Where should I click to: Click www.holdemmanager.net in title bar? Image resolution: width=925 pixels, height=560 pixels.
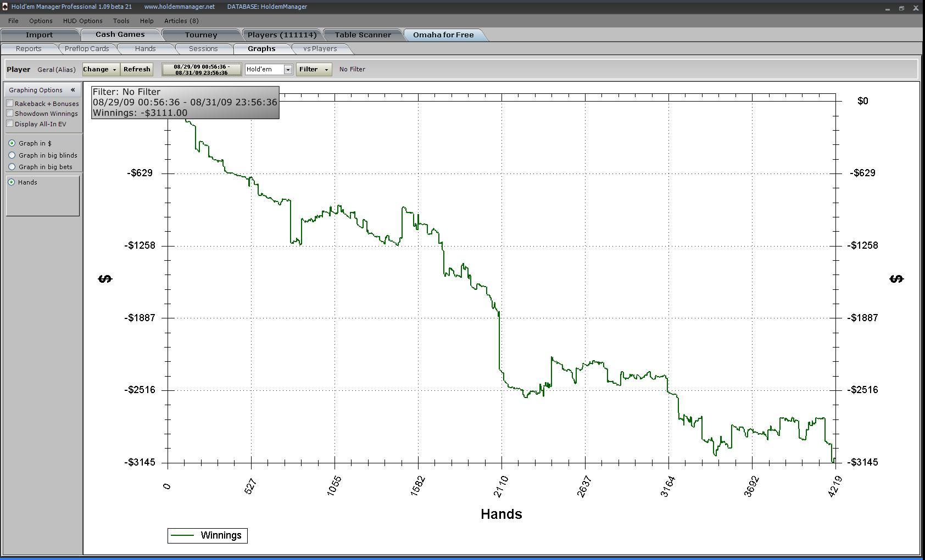coord(180,7)
